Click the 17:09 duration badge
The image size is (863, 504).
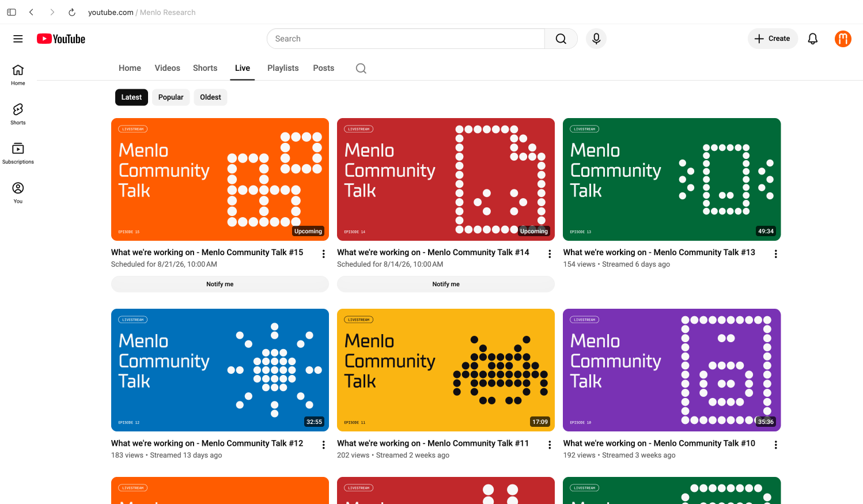pyautogui.click(x=540, y=422)
